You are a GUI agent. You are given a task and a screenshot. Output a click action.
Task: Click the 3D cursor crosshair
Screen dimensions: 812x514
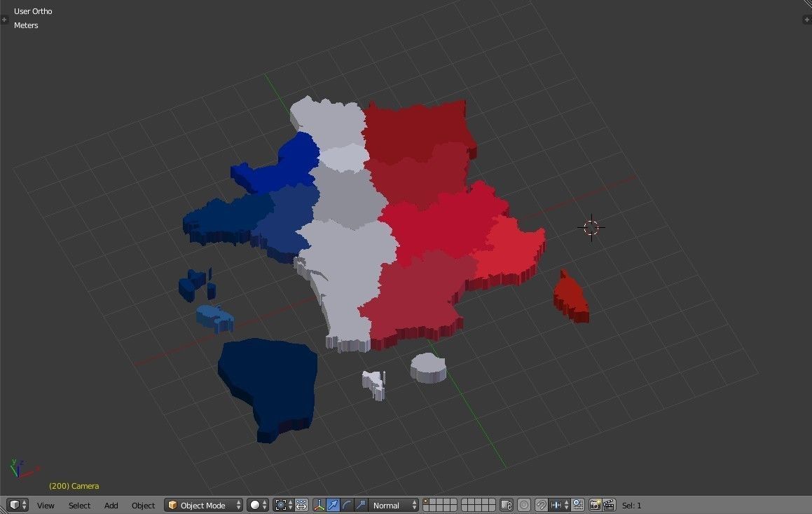pos(591,227)
